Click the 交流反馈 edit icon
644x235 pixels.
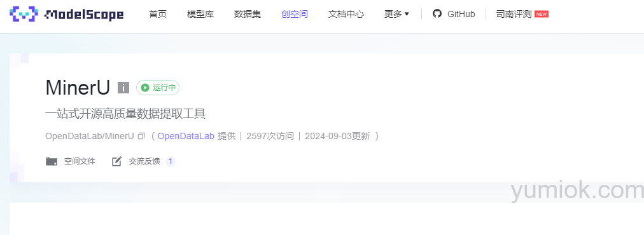(117, 161)
